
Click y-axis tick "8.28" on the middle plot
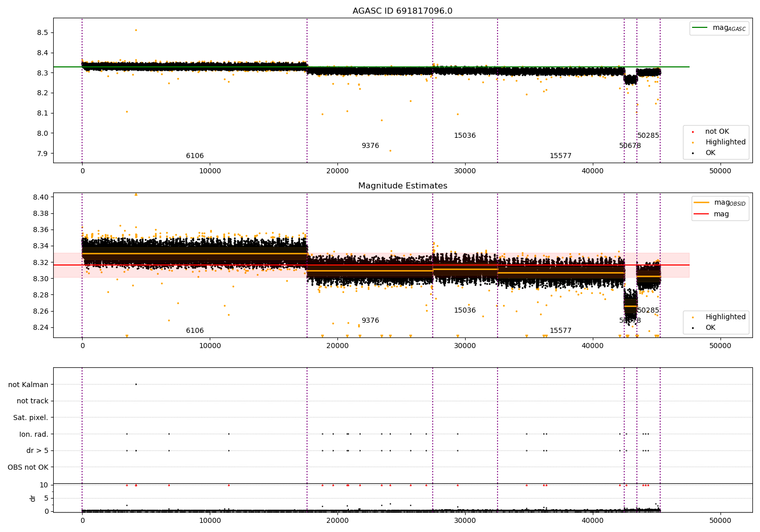click(40, 295)
